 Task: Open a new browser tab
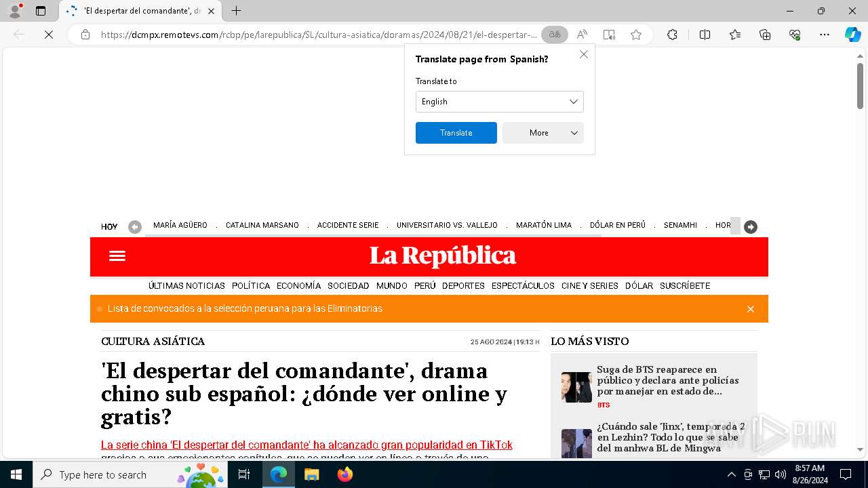(236, 11)
